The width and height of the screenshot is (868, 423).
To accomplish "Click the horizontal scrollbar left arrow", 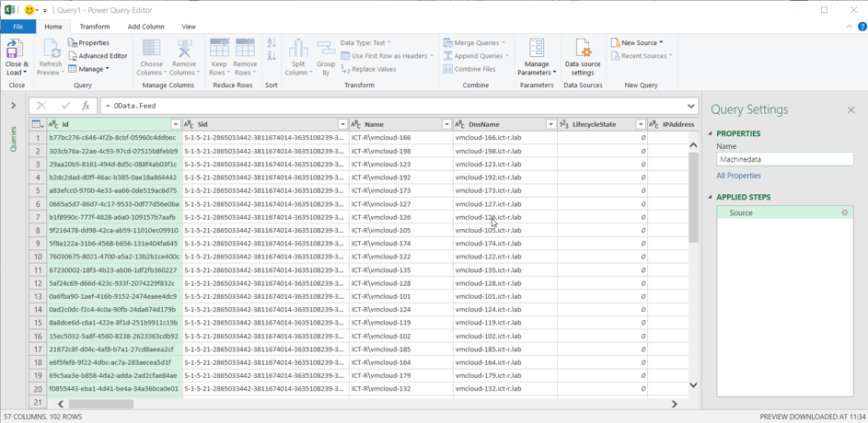I will pos(60,405).
